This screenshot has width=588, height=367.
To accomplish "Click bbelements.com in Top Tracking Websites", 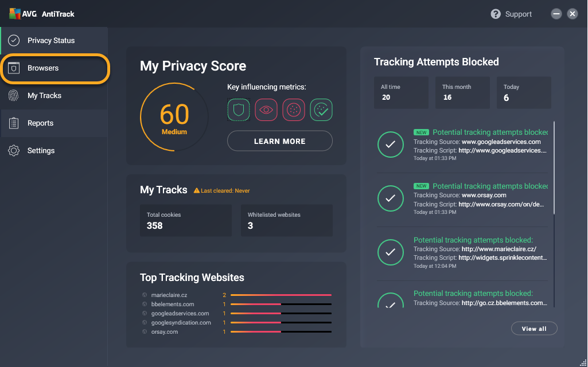I will click(173, 304).
